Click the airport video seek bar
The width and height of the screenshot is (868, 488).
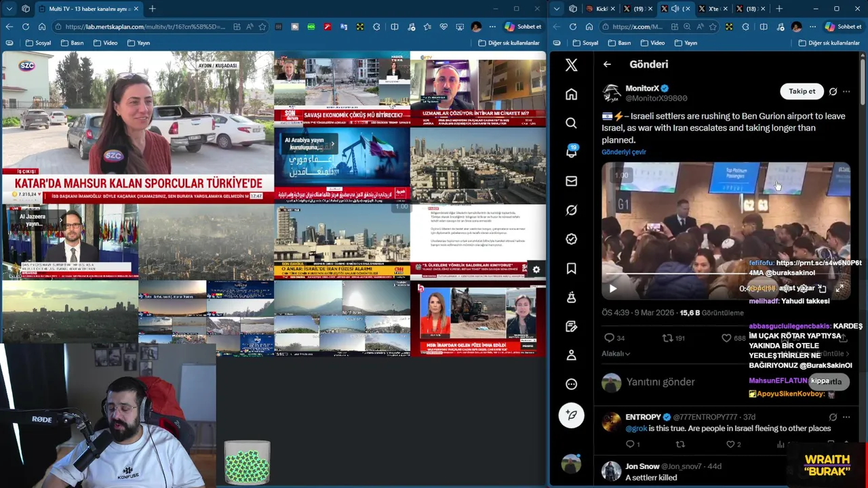[726, 273]
